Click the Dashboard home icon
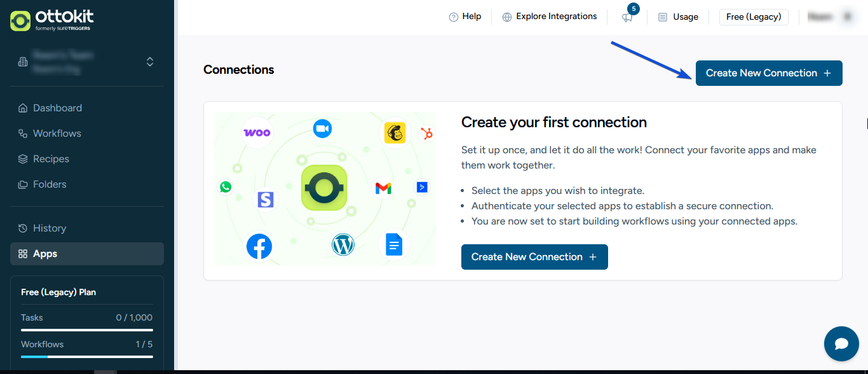The height and width of the screenshot is (374, 868). (x=23, y=108)
